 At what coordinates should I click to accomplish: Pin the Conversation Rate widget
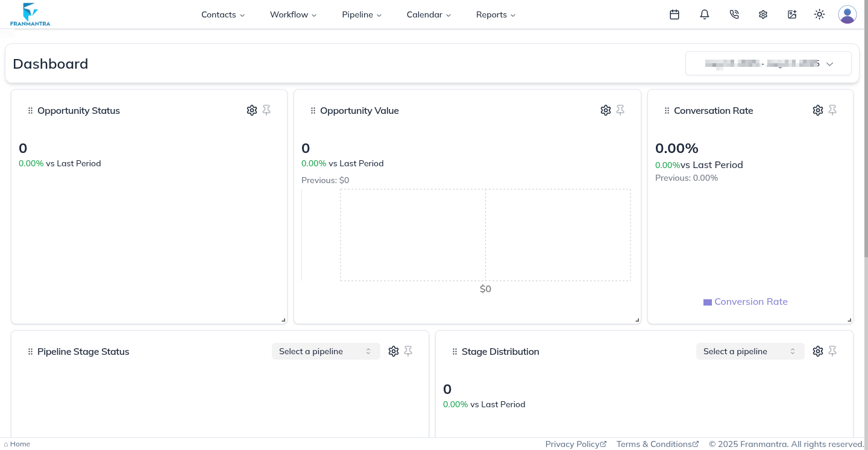832,110
